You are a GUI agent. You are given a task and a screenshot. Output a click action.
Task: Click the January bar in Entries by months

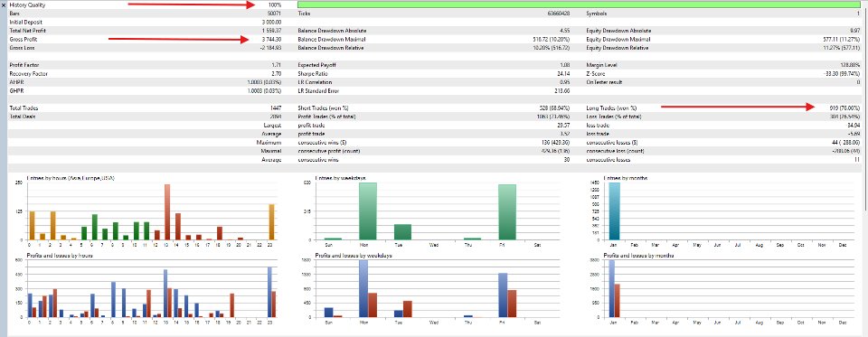click(x=615, y=211)
